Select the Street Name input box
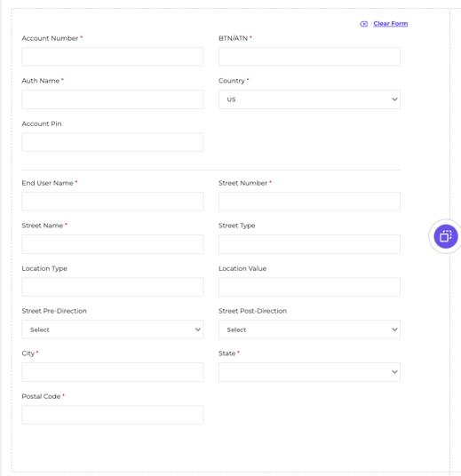461x476 pixels. pyautogui.click(x=113, y=244)
